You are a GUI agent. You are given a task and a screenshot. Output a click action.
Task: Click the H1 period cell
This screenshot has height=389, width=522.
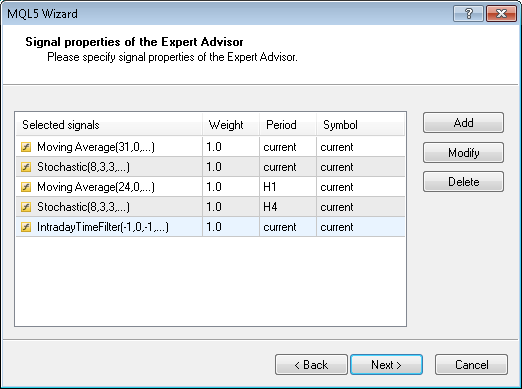tap(288, 187)
